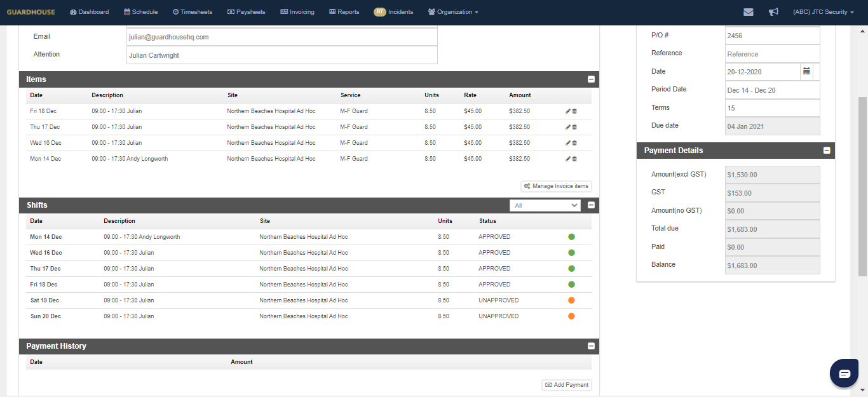Open the Schedule page
868x397 pixels.
click(140, 12)
